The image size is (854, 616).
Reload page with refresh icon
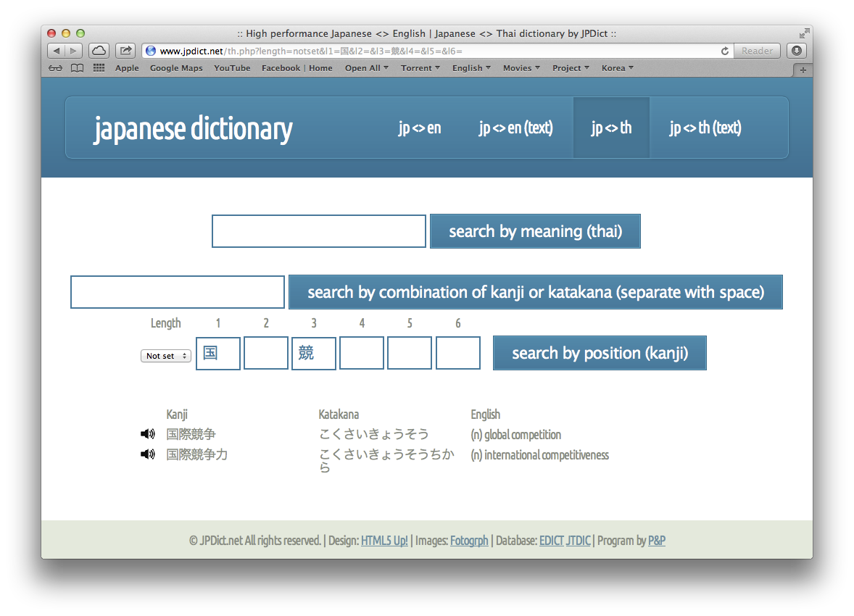tap(724, 51)
